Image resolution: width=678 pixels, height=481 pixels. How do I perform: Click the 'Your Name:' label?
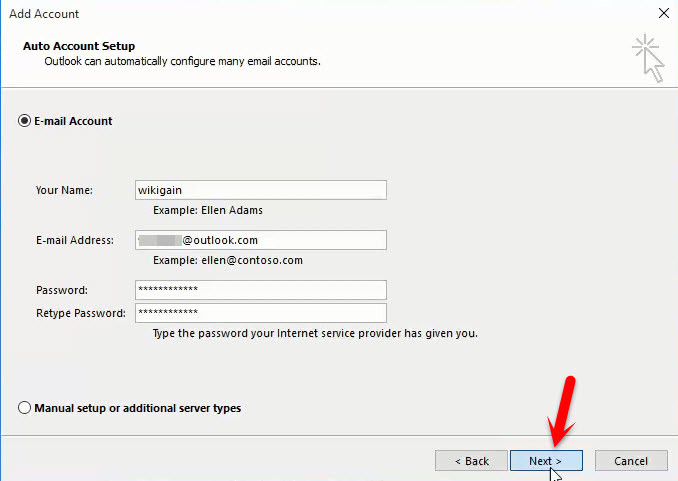(x=64, y=190)
